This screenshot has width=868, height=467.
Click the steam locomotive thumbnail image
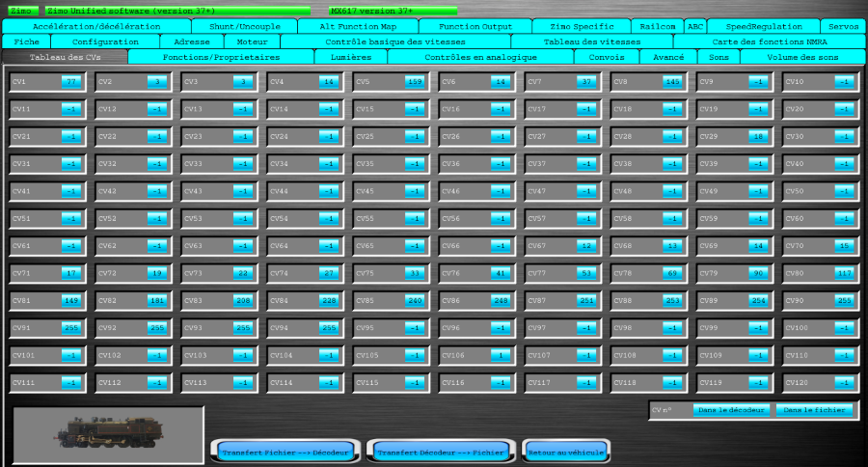(x=108, y=434)
